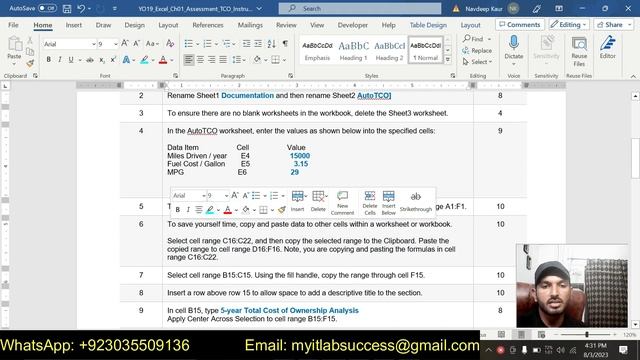The width and height of the screenshot is (640, 360).
Task: Toggle the AutoSave switch
Action: 47,8
